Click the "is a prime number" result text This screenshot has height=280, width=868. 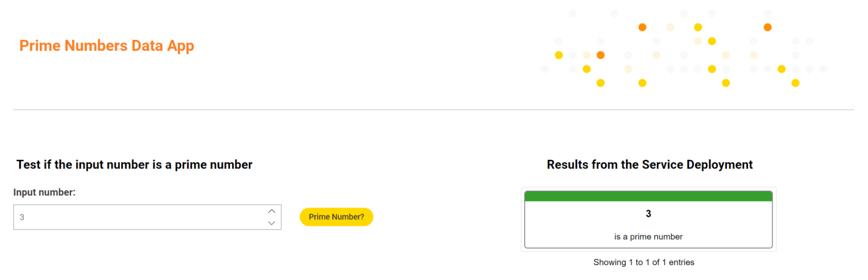[x=648, y=237]
